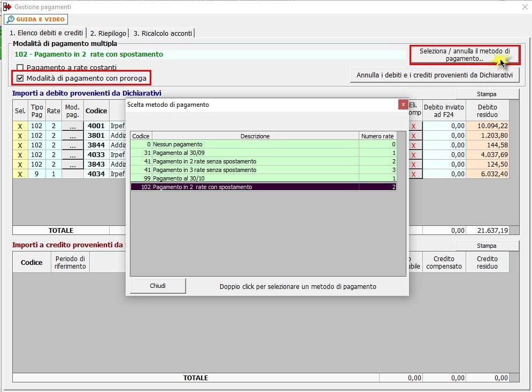Open Mod. pag. ellipsis for code 3844
The width and height of the screenshot is (532, 392).
[73, 145]
